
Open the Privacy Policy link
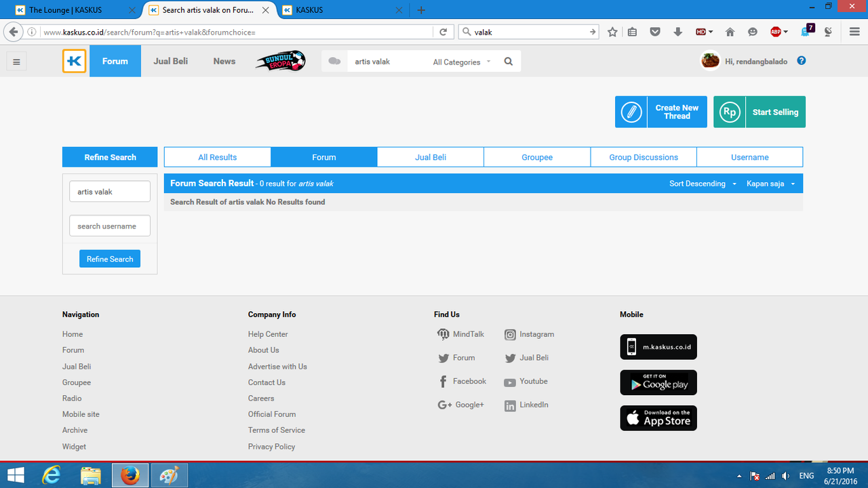pos(271,447)
